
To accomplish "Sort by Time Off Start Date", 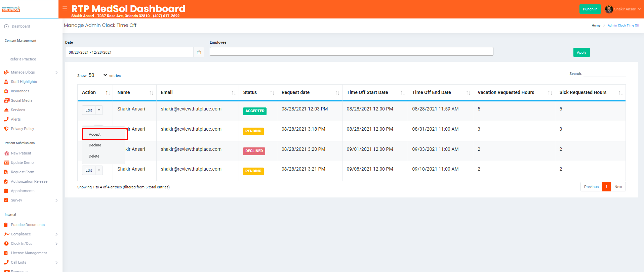I will [x=375, y=92].
